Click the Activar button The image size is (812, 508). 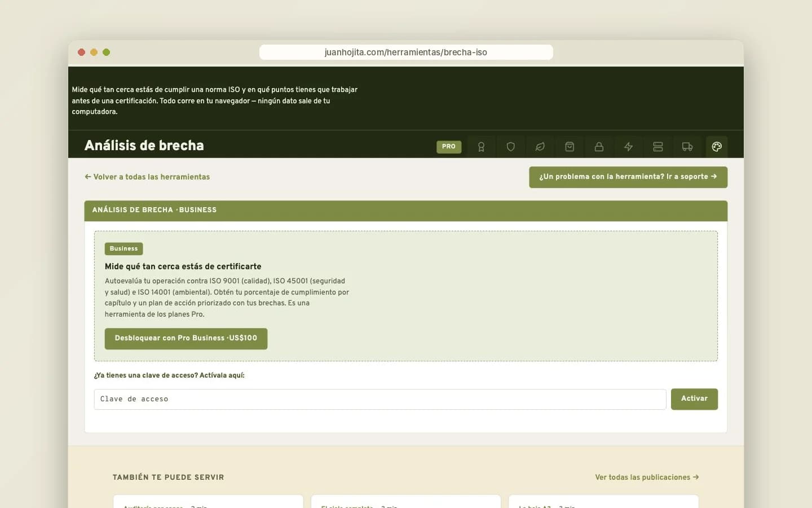coord(694,399)
